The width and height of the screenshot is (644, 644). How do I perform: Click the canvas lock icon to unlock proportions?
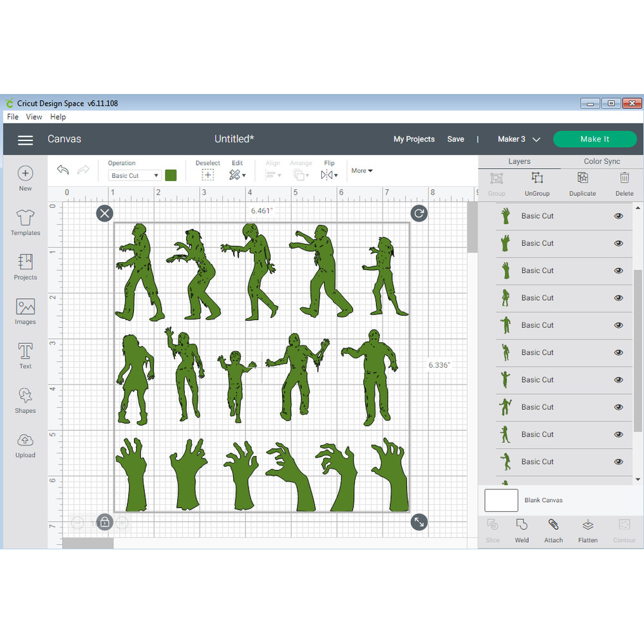[104, 522]
